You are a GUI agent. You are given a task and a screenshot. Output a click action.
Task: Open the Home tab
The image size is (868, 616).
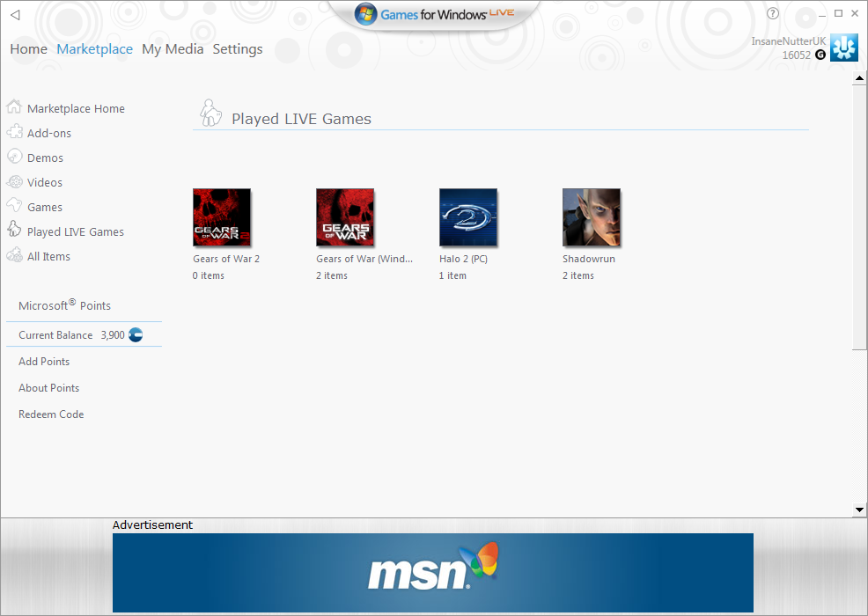pyautogui.click(x=29, y=49)
